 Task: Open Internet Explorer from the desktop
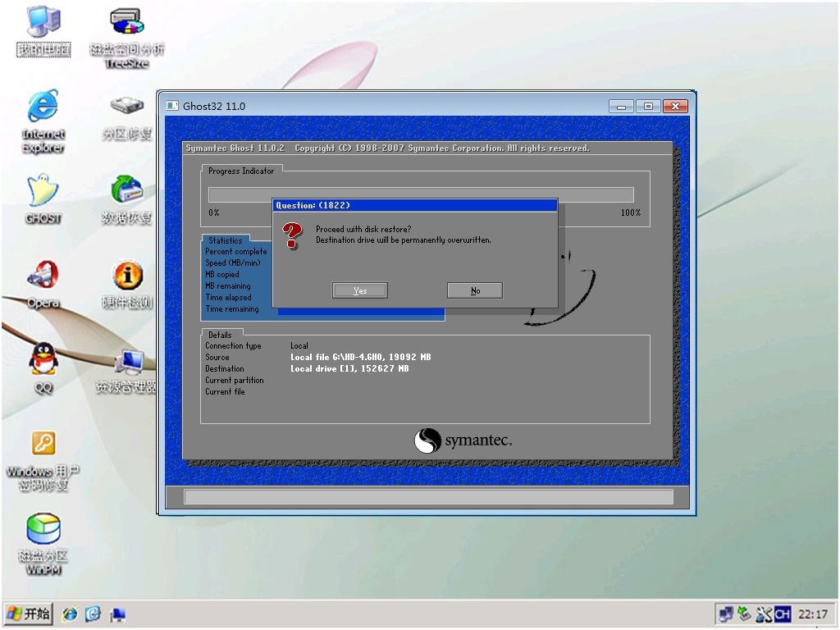click(x=43, y=121)
